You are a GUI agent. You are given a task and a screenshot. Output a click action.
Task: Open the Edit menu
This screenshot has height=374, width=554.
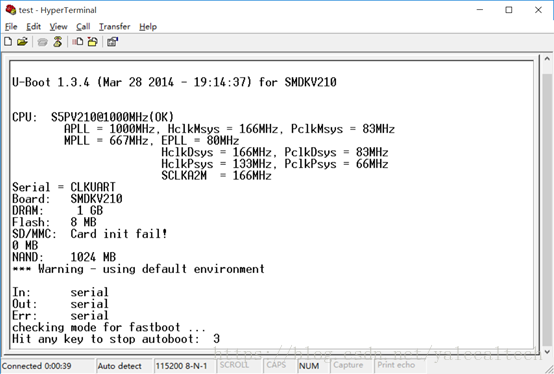pyautogui.click(x=34, y=26)
